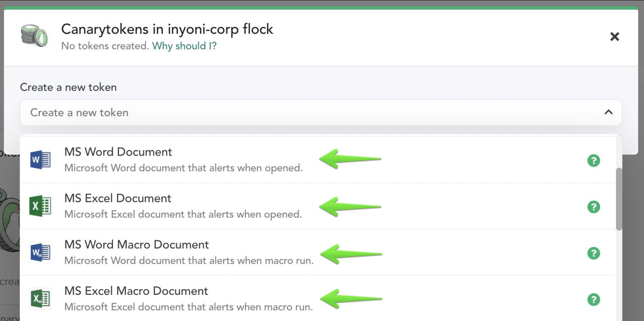The width and height of the screenshot is (644, 321).
Task: Open help for MS Word Macro Document
Action: pyautogui.click(x=594, y=253)
